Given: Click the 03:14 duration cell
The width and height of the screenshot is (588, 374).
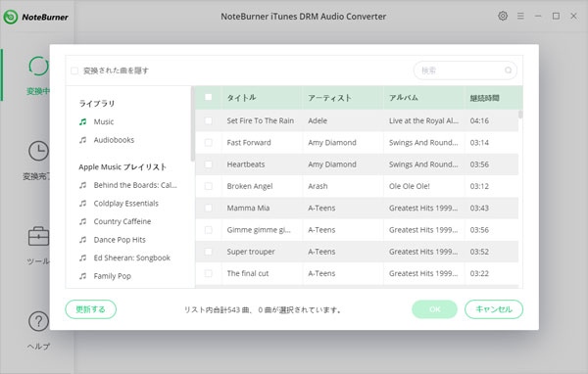Looking at the screenshot, I should coord(479,142).
